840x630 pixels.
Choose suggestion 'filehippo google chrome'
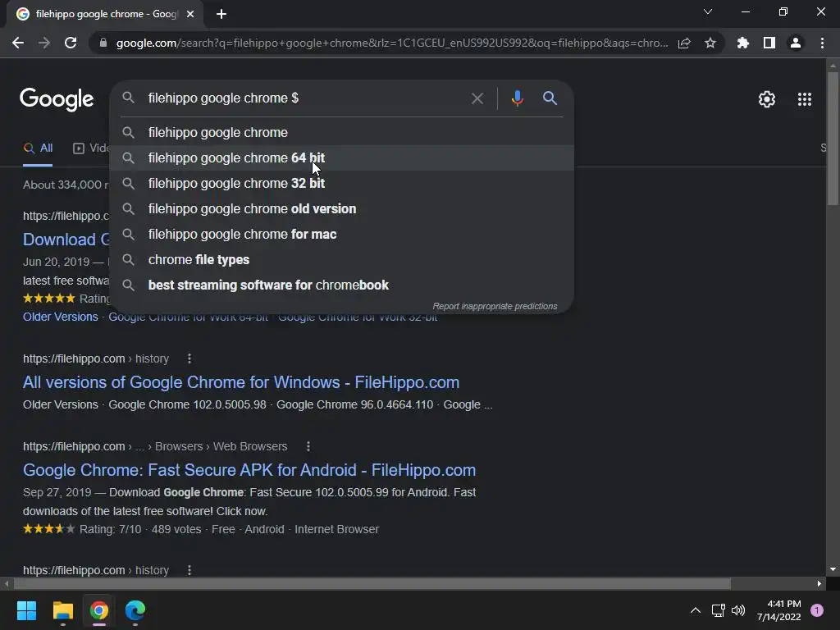click(342, 132)
